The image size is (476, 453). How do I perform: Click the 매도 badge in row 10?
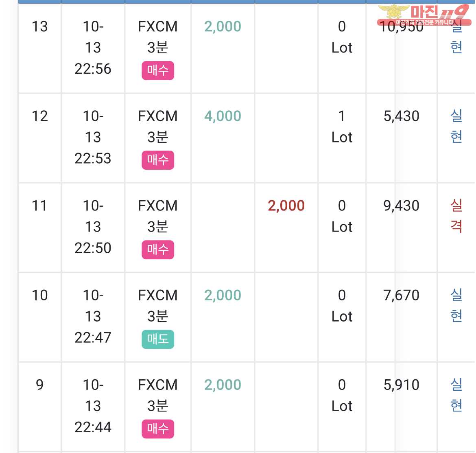coord(158,339)
